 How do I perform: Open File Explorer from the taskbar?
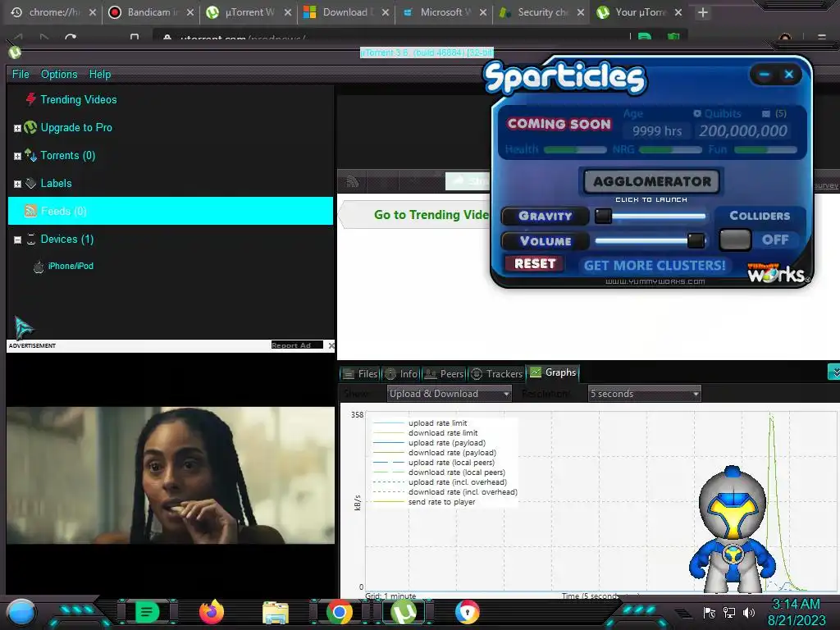point(276,613)
